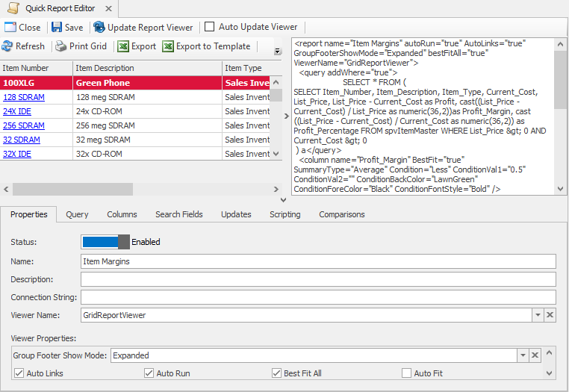Screen dimensions: 569x392
Task: Click the Update Report Viewer icon
Action: click(x=99, y=28)
